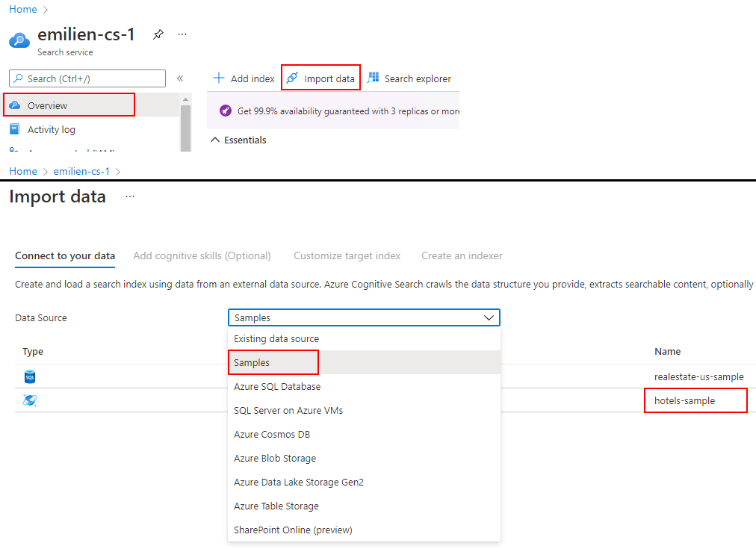Viewport: 756px width, 549px height.
Task: Select the hotels-sample row
Action: [x=385, y=400]
